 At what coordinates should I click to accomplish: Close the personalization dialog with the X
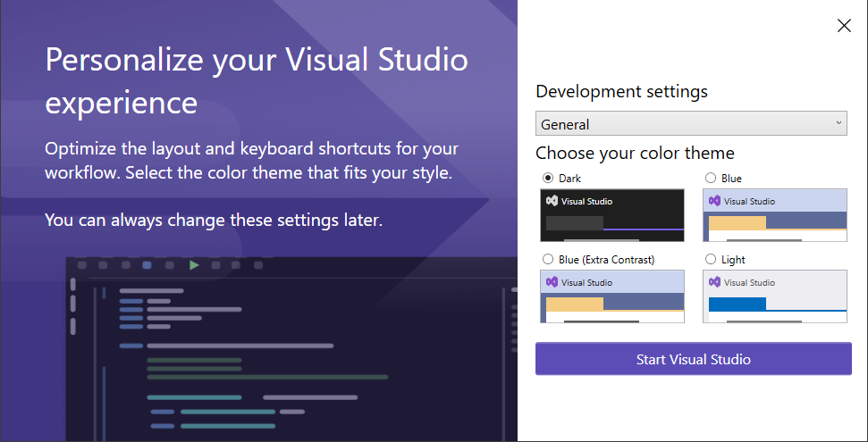(x=844, y=26)
